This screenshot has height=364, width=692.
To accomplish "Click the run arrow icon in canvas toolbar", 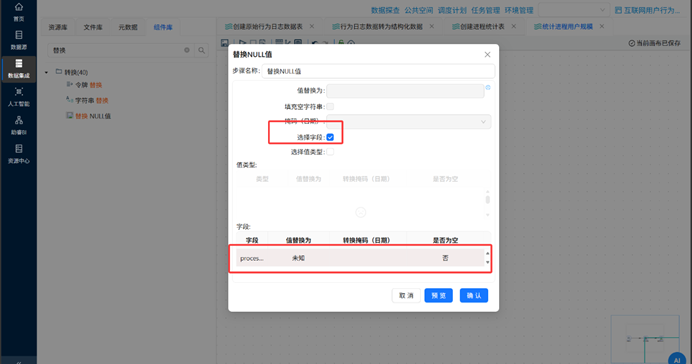I will pos(242,43).
